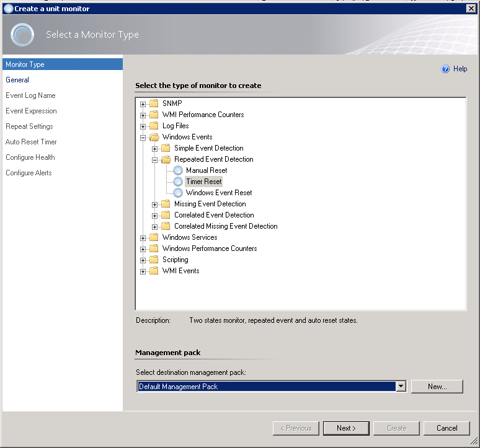The width and height of the screenshot is (480, 448).
Task: Expand the Correlated Event Detection node
Action: point(154,216)
